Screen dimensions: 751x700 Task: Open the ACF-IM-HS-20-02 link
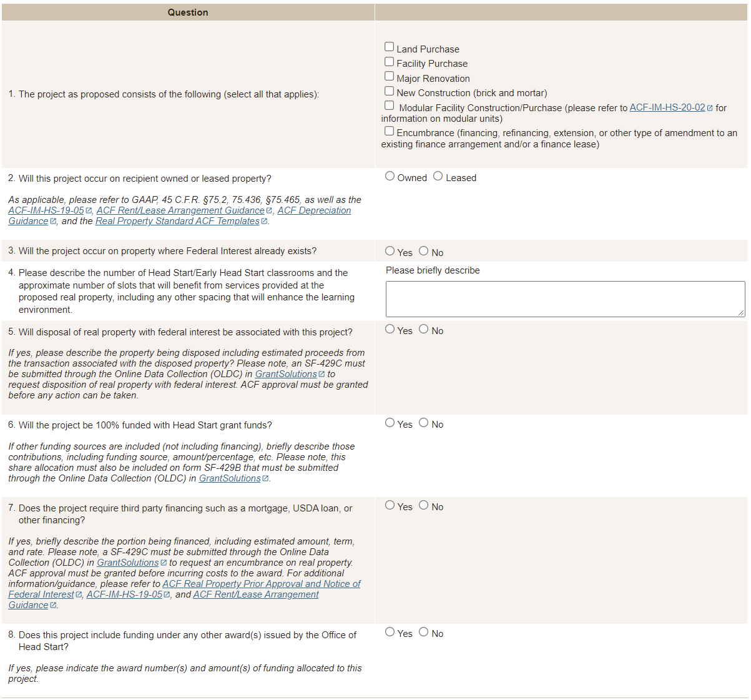(667, 107)
